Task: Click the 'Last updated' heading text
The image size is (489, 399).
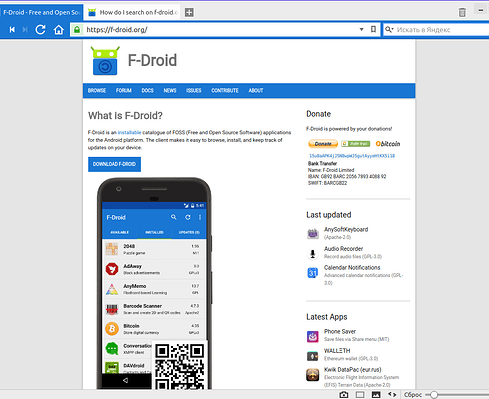Action: 329,215
